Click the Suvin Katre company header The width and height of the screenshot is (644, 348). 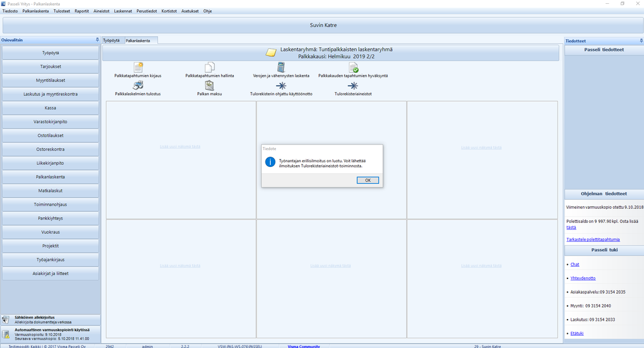(x=323, y=25)
